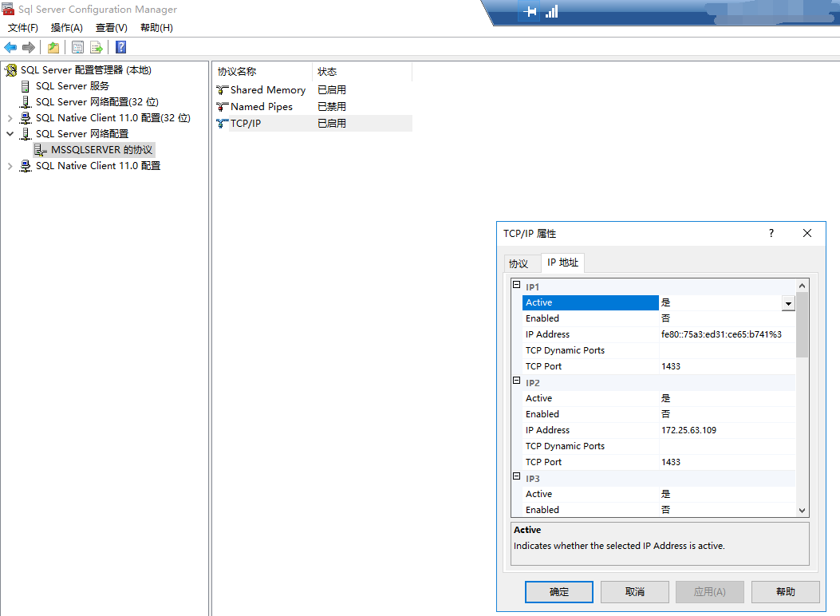Collapse the SQL Server 网络配置 tree node
This screenshot has width=840, height=616.
[x=10, y=134]
